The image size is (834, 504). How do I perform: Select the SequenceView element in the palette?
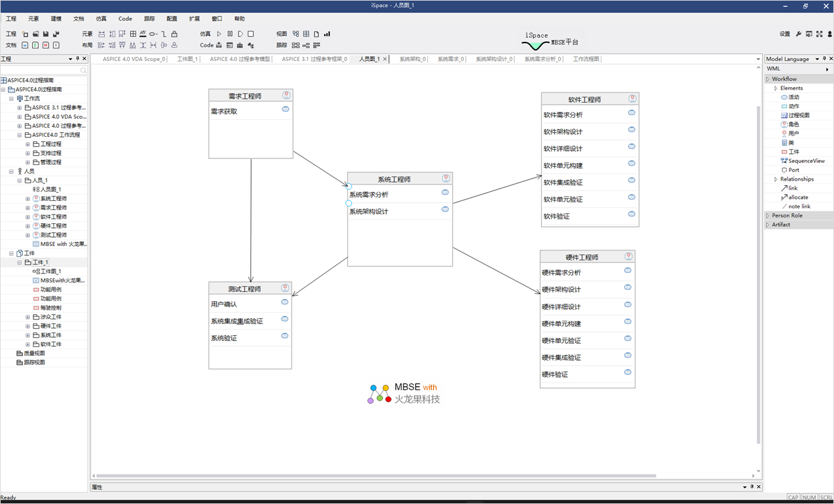[x=803, y=161]
